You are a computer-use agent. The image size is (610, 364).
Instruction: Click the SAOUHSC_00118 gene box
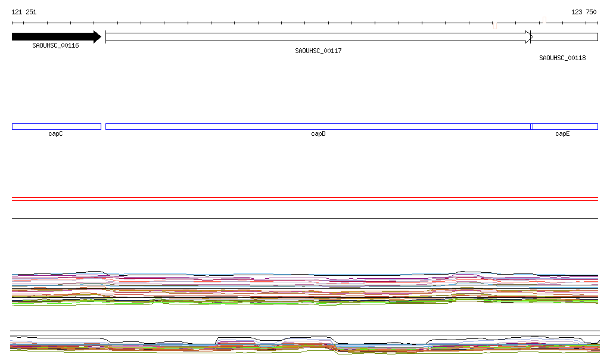(x=565, y=37)
